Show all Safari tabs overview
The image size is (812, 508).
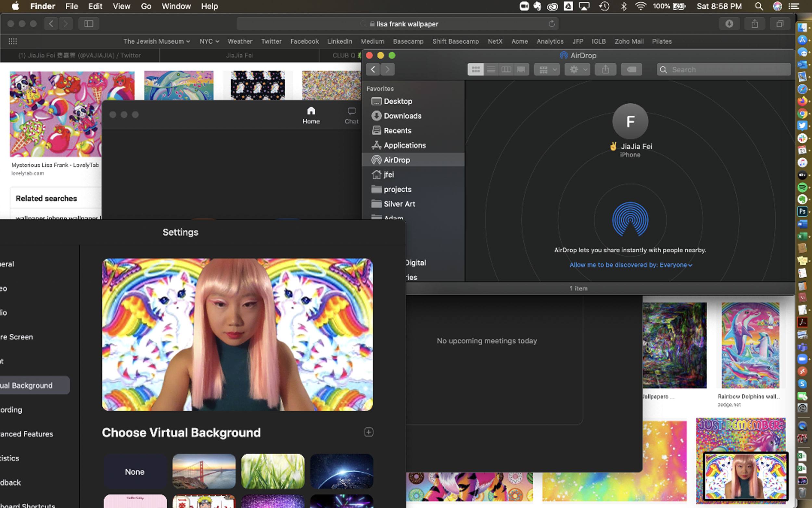tap(780, 24)
